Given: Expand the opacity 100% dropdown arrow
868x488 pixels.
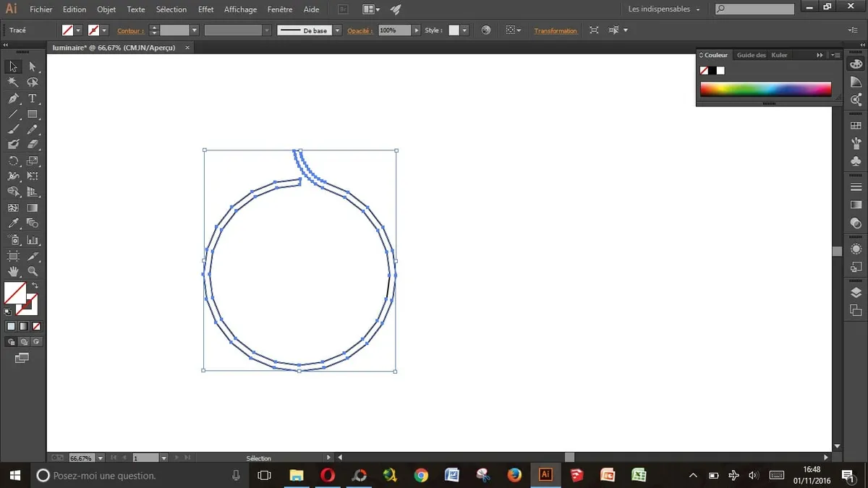Looking at the screenshot, I should pyautogui.click(x=416, y=30).
